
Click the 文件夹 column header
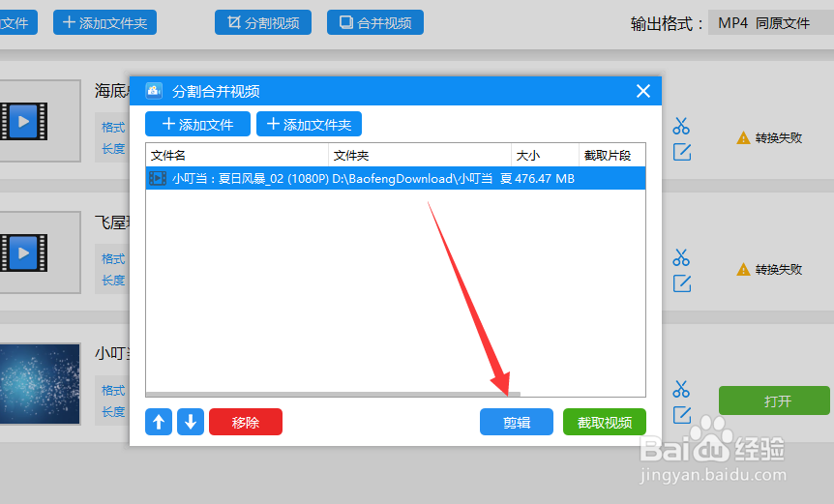[420, 155]
